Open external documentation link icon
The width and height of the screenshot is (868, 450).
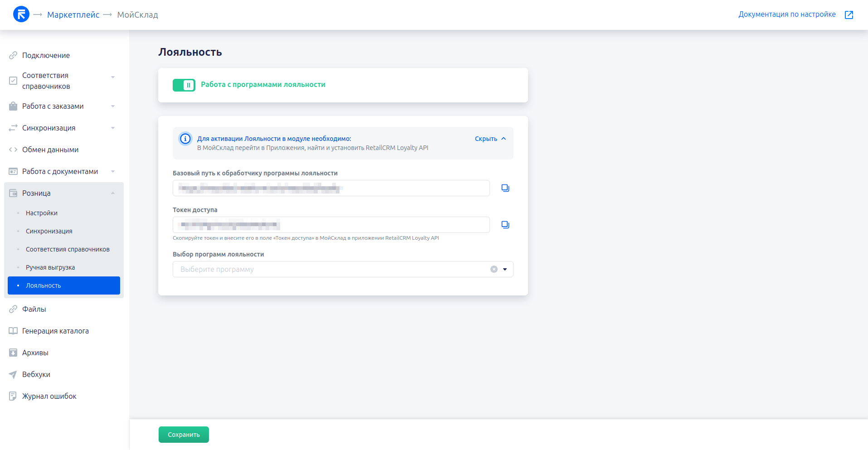coord(849,15)
